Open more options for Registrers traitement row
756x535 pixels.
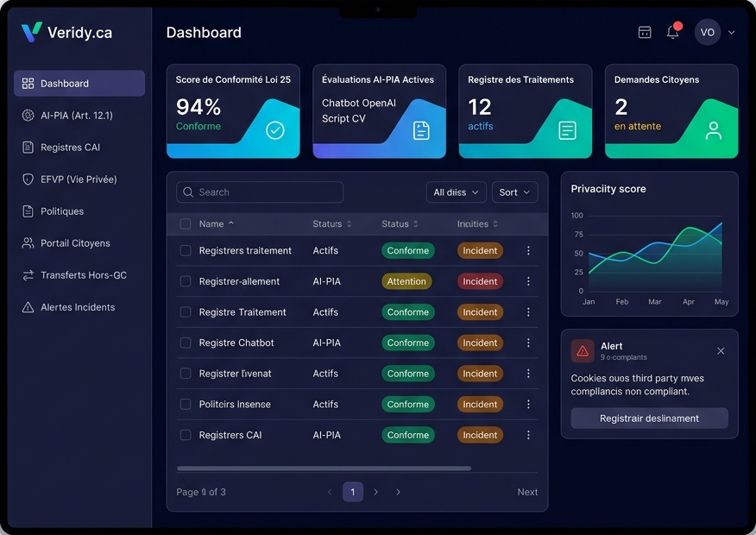click(x=528, y=250)
